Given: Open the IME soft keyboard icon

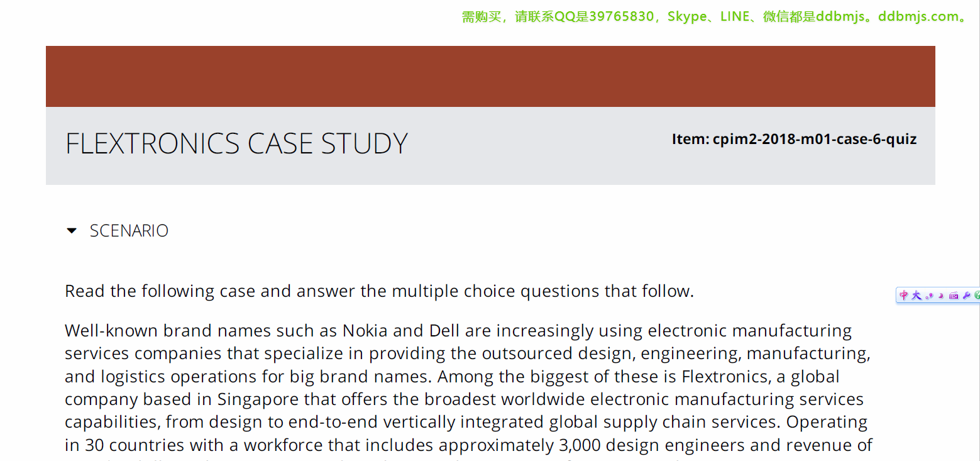Looking at the screenshot, I should coord(954,296).
